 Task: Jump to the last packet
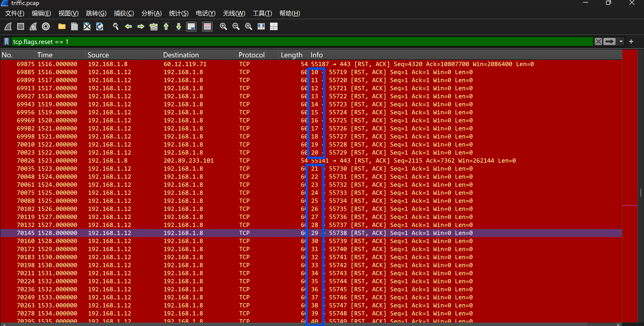pos(179,26)
